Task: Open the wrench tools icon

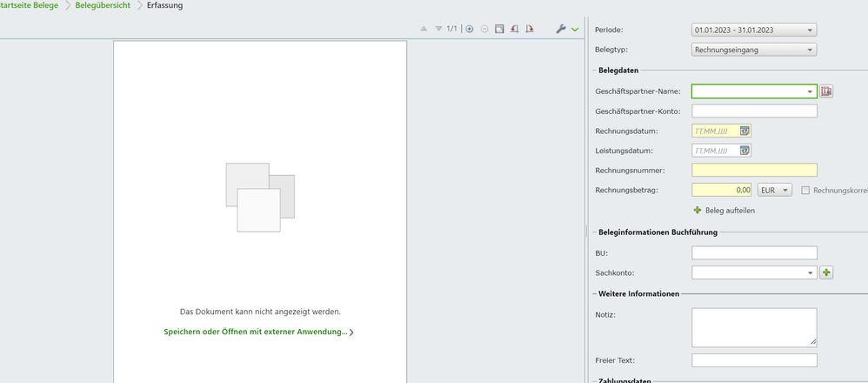Action: [x=561, y=29]
